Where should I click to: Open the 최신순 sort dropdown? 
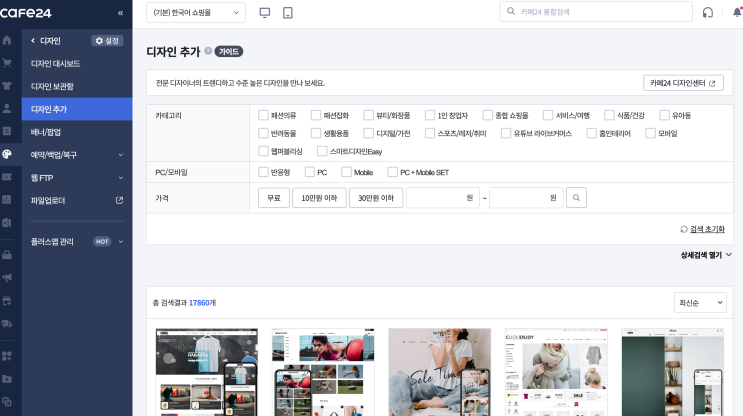point(700,303)
